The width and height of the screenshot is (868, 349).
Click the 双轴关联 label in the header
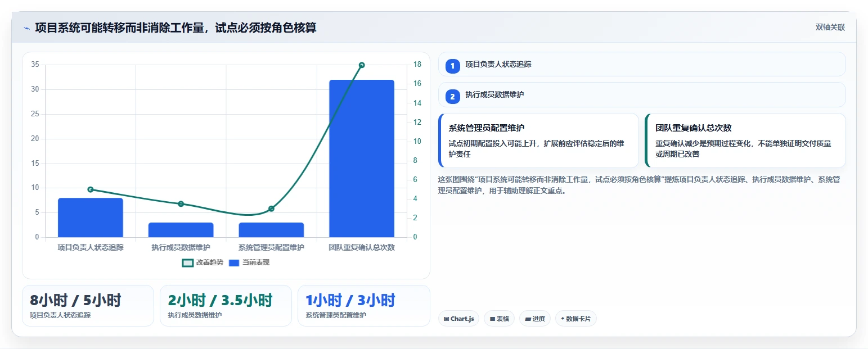(x=830, y=28)
